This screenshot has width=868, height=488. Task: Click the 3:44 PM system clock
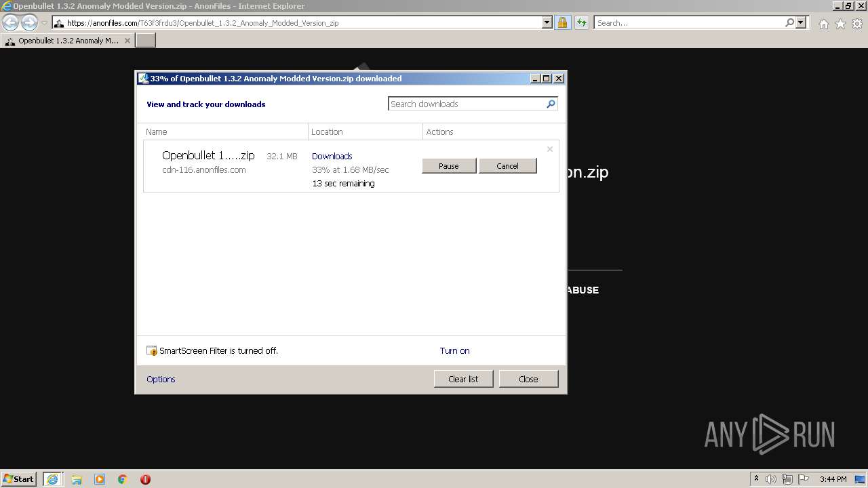pos(833,479)
